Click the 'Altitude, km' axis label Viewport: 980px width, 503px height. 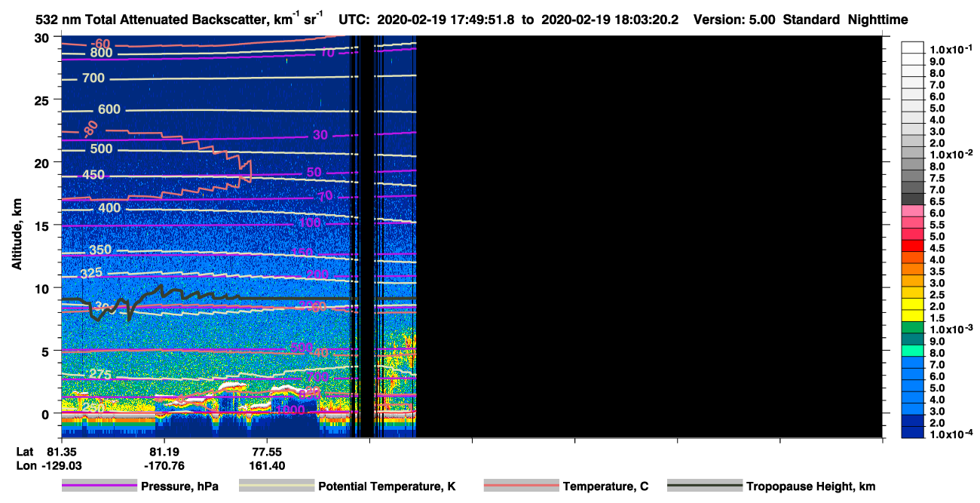coord(17,236)
